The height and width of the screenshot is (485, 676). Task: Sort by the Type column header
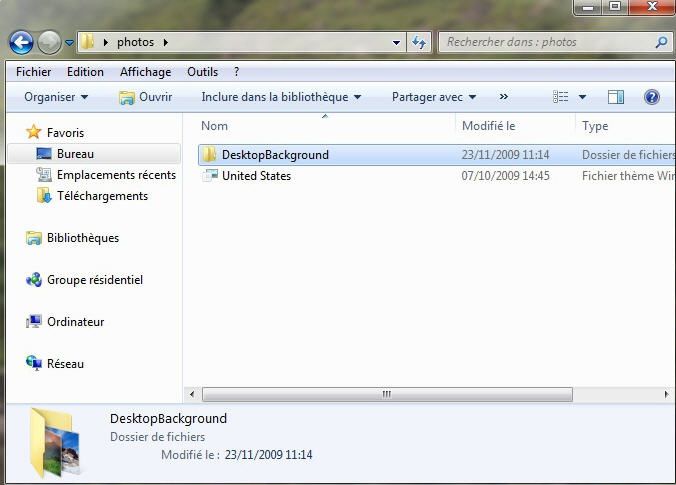pos(595,126)
